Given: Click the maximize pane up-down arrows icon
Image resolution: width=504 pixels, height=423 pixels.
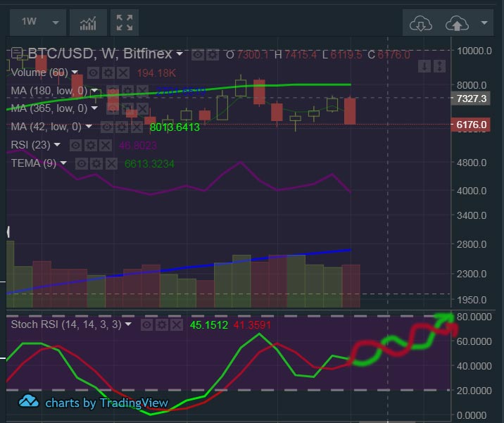Looking at the screenshot, I should pos(439,66).
